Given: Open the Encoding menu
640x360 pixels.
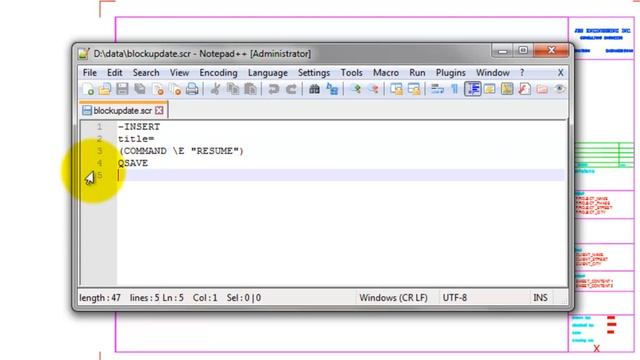Looking at the screenshot, I should [x=218, y=73].
